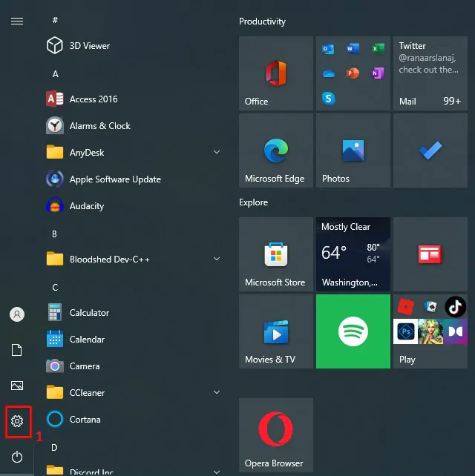Click the user account icon

tap(17, 314)
